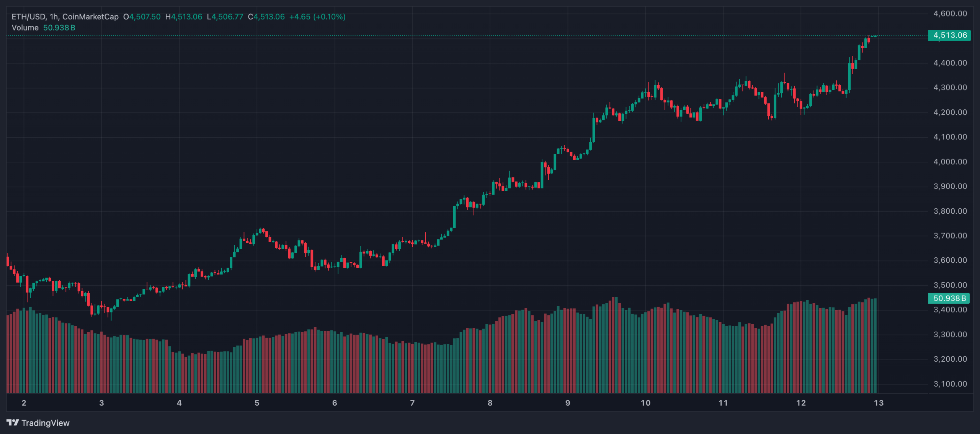Click the Low value 4,506.77 in legend
This screenshot has width=980, height=434.
pos(227,17)
